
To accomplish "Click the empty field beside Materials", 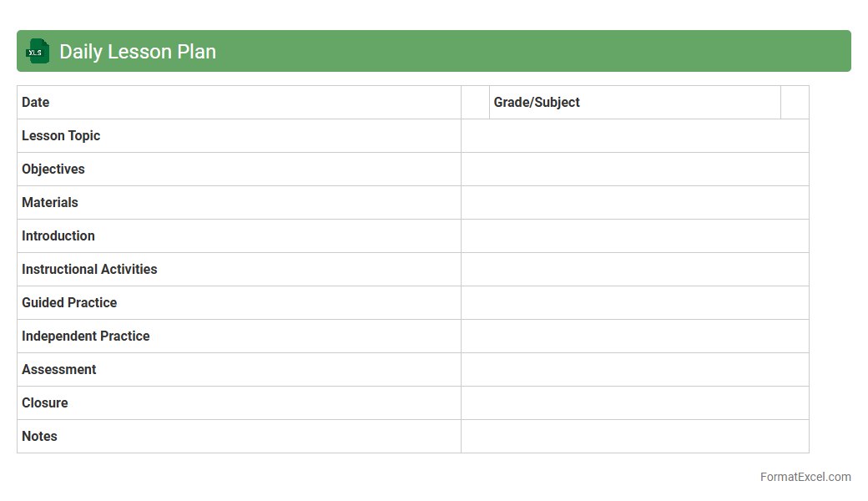I will (634, 203).
